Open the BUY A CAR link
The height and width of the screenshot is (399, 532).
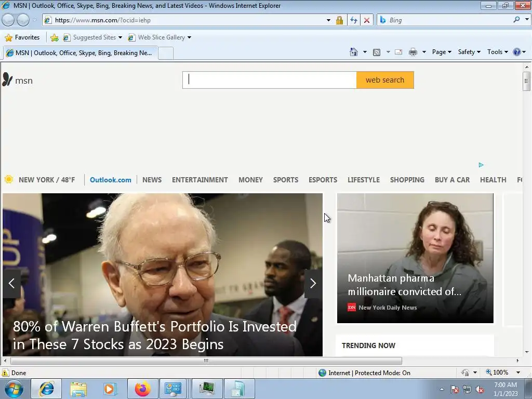[x=453, y=180]
